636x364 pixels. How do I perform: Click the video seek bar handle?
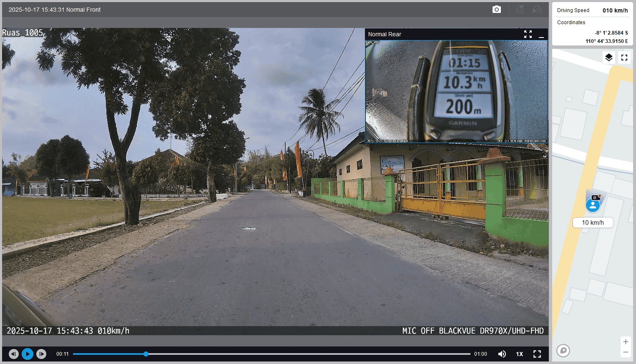coord(146,354)
